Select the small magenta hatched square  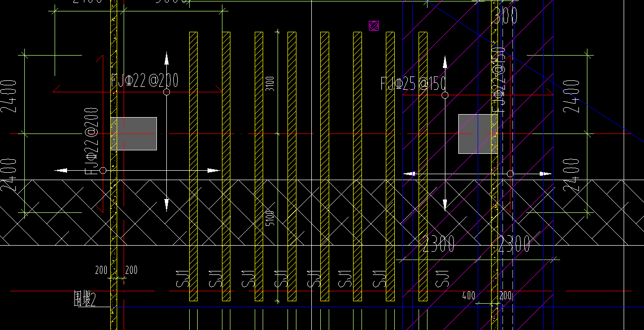[x=374, y=25]
